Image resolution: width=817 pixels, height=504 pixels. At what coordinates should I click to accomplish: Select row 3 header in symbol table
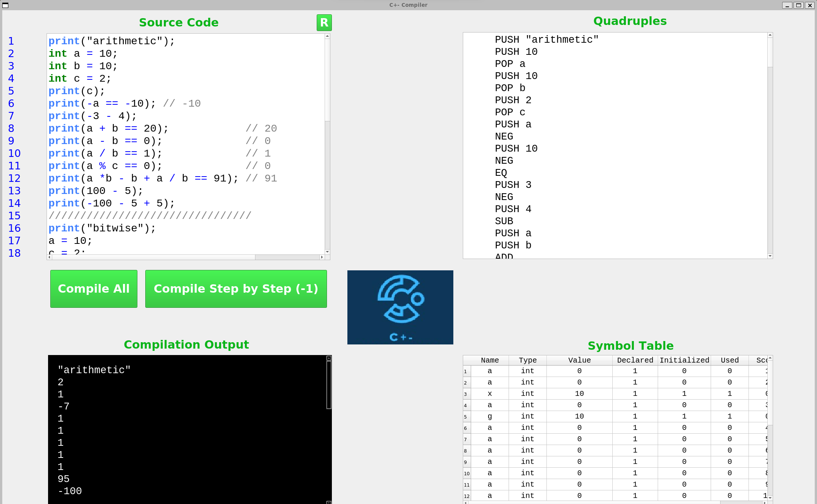tap(466, 394)
